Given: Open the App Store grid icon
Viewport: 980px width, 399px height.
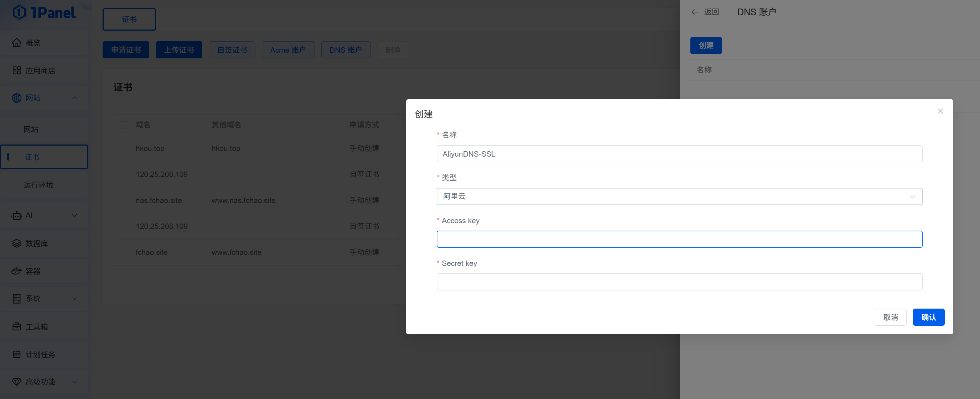Looking at the screenshot, I should 16,70.
